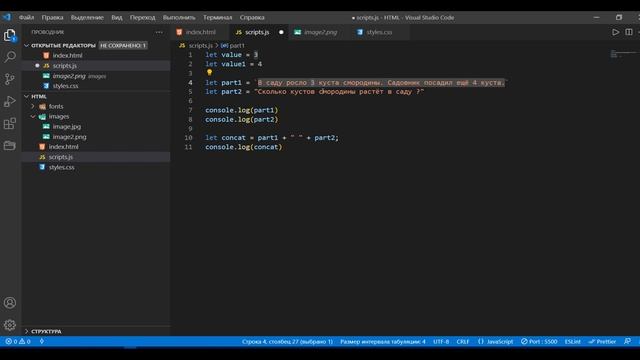Click the Prettier status bar item

coord(602,341)
